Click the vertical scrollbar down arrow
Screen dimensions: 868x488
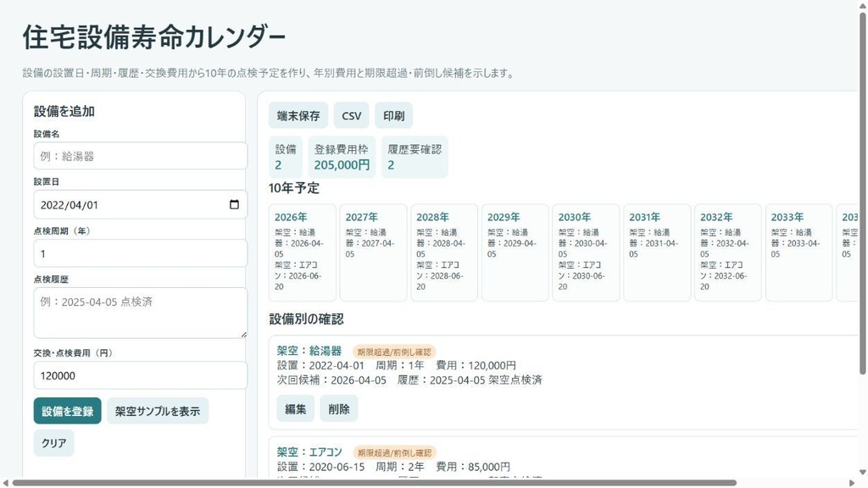862,473
